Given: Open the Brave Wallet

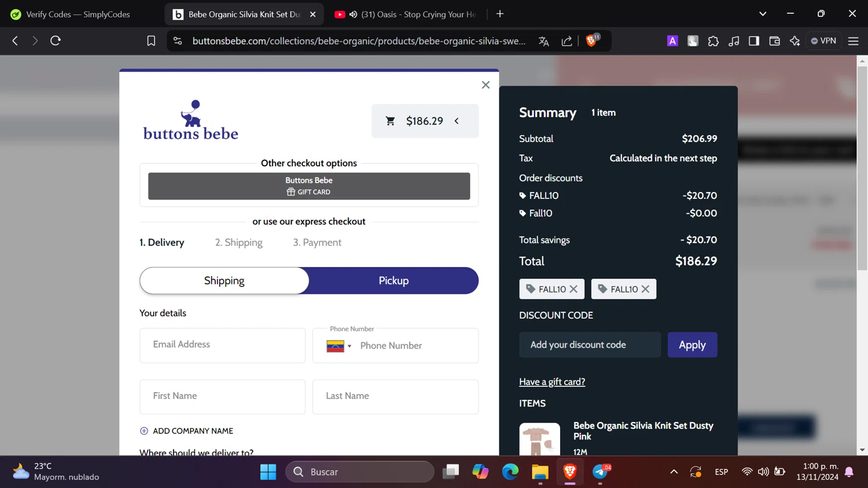Looking at the screenshot, I should coord(774,40).
